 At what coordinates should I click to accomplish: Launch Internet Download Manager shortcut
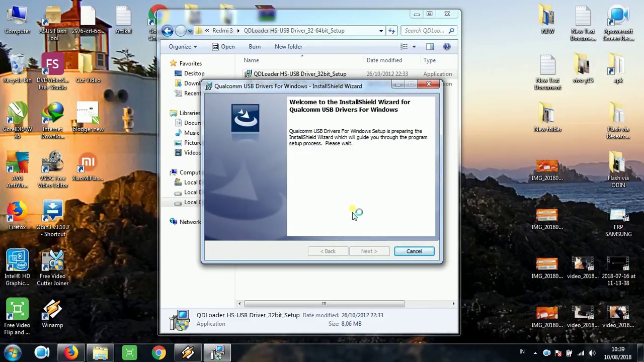point(52,121)
